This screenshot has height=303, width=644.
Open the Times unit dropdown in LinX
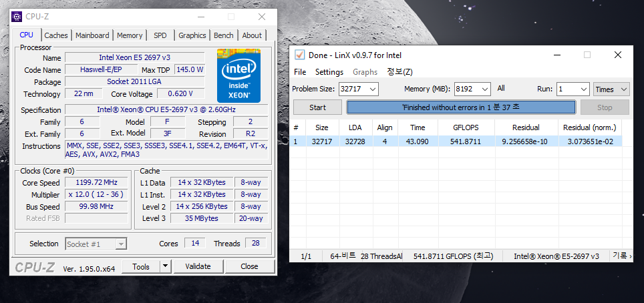[611, 89]
